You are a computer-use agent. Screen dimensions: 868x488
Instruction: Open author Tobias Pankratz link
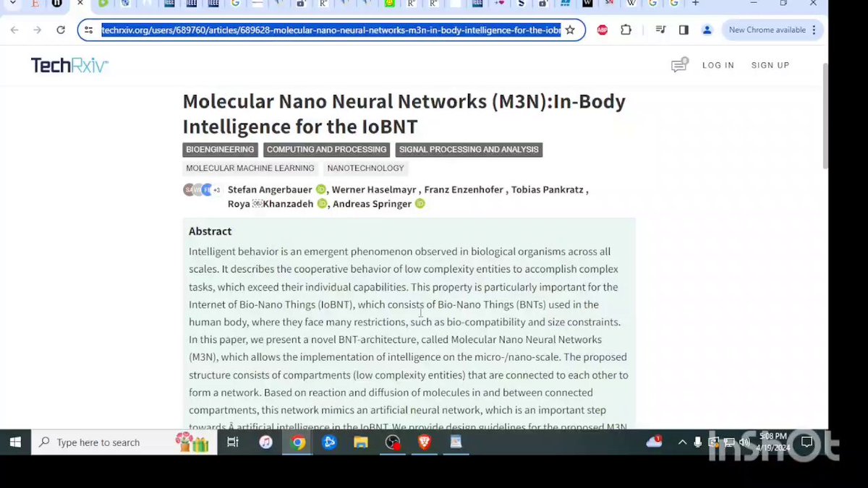(548, 190)
